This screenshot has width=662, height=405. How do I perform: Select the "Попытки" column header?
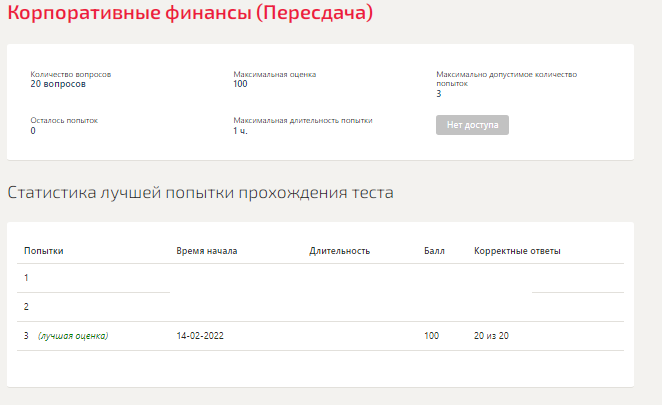[x=44, y=250]
